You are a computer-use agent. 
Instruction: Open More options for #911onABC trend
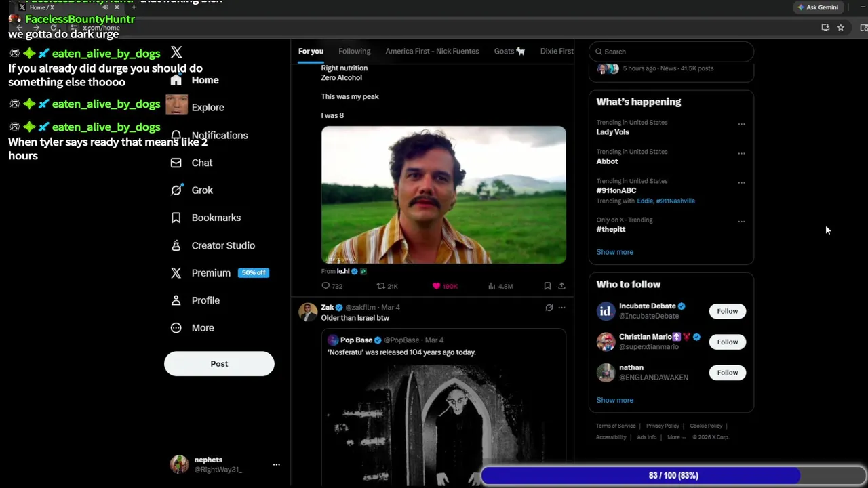[x=741, y=182]
